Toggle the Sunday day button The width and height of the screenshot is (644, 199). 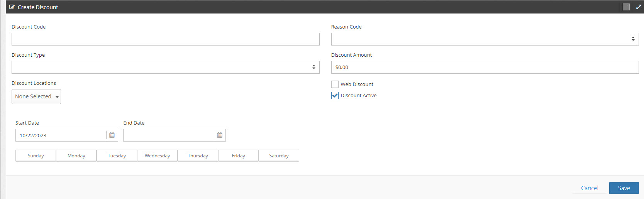(36, 156)
